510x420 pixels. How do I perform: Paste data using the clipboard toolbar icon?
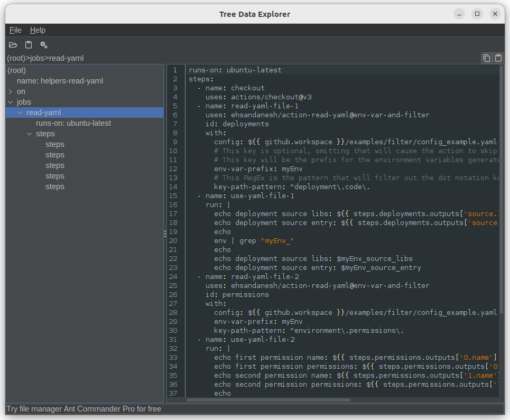[x=28, y=45]
